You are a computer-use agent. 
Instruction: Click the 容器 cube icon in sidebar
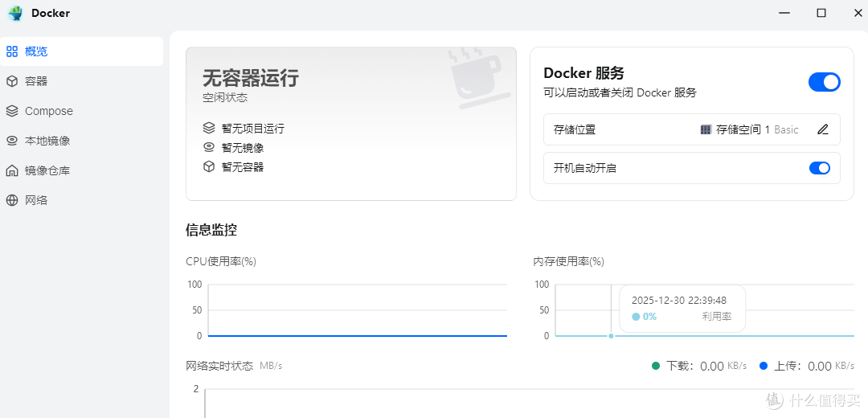[12, 81]
